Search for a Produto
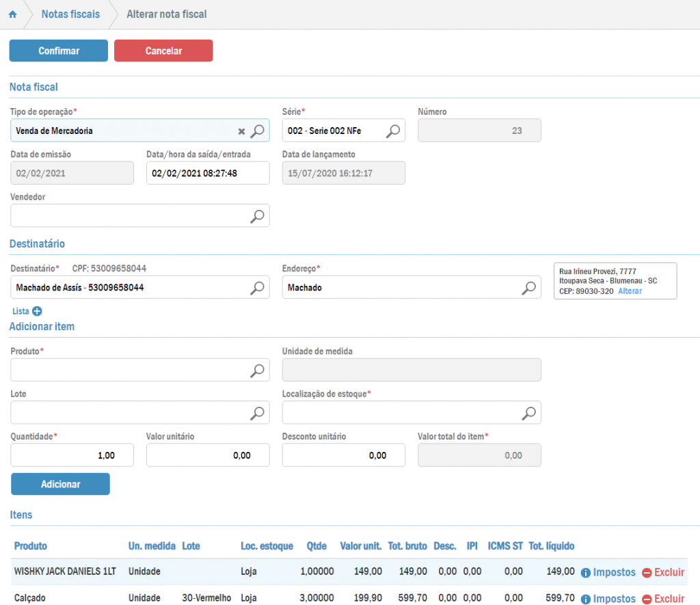 click(257, 371)
